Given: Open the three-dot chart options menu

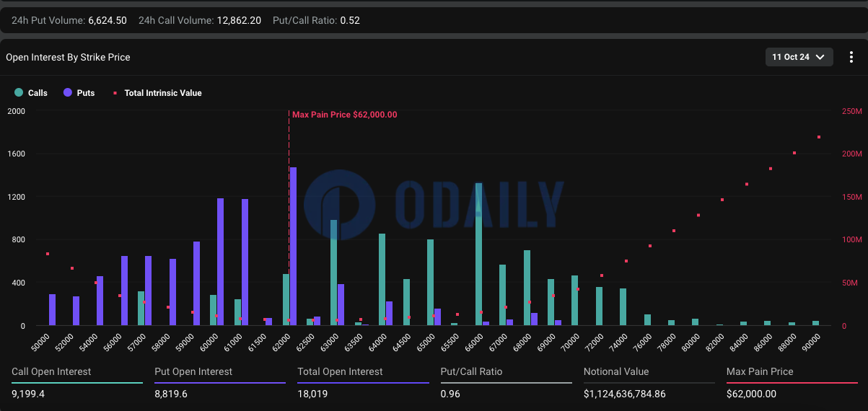Looking at the screenshot, I should (851, 57).
